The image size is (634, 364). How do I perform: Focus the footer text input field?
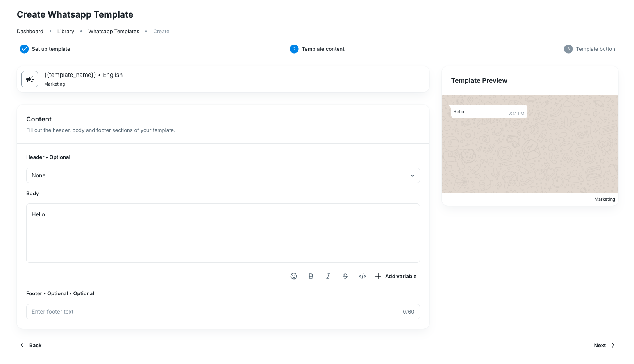(x=223, y=312)
